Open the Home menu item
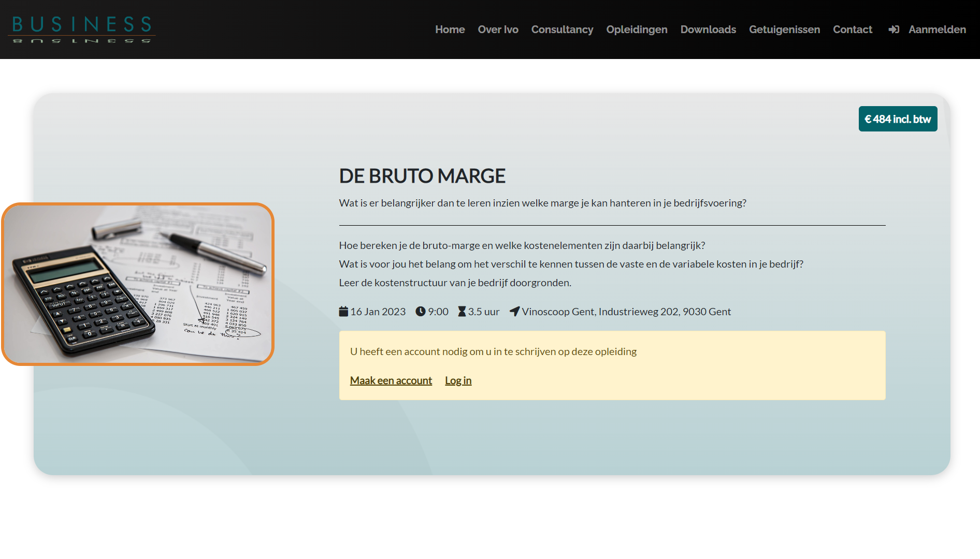The image size is (980, 559). point(450,30)
